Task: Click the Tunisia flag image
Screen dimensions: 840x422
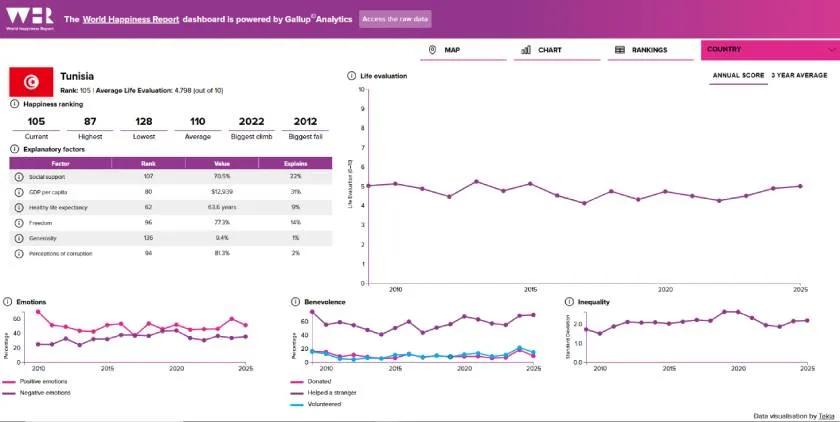Action: coord(30,83)
